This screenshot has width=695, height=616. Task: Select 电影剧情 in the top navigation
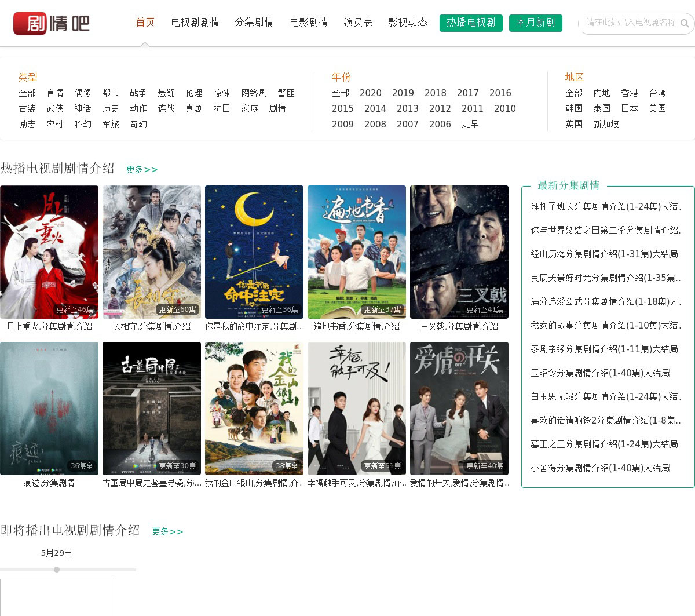[x=309, y=23]
